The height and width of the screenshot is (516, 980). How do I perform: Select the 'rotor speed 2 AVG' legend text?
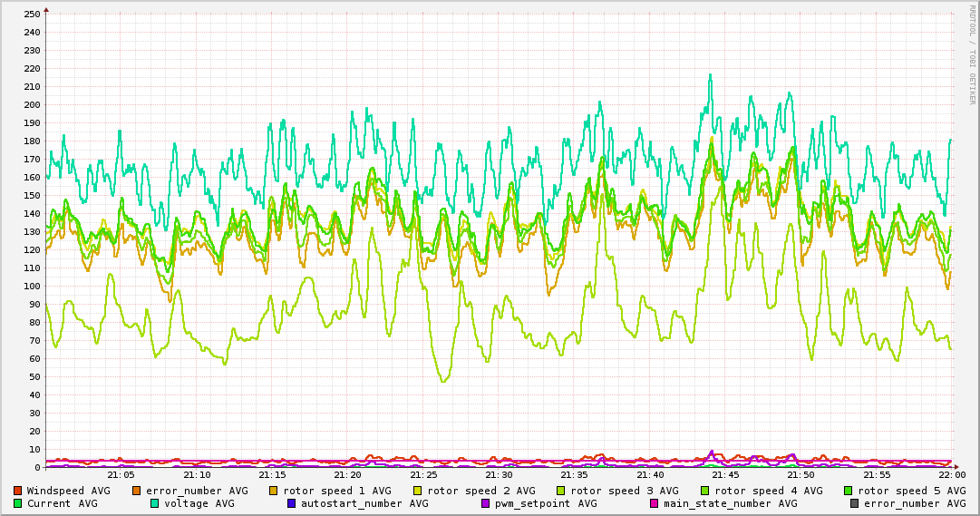[481, 492]
